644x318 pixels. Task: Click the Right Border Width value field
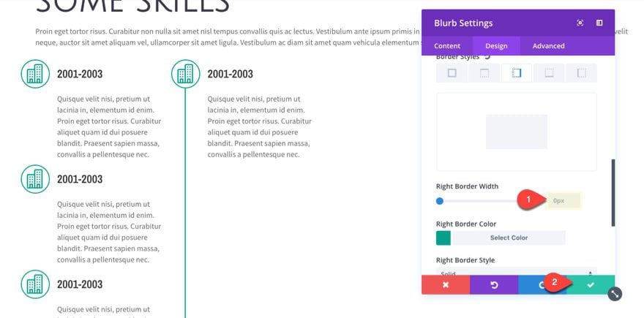tap(563, 201)
